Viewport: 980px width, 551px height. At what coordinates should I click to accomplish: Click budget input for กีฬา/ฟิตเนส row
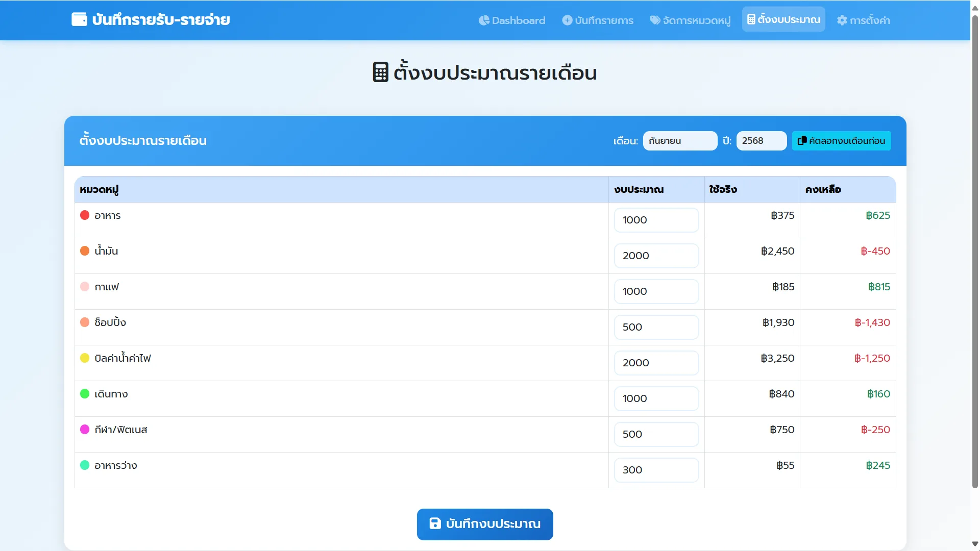click(x=656, y=434)
